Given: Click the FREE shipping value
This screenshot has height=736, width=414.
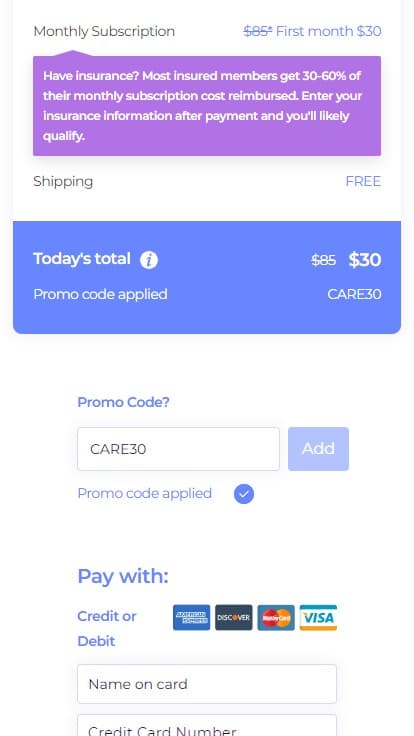Looking at the screenshot, I should point(363,181).
